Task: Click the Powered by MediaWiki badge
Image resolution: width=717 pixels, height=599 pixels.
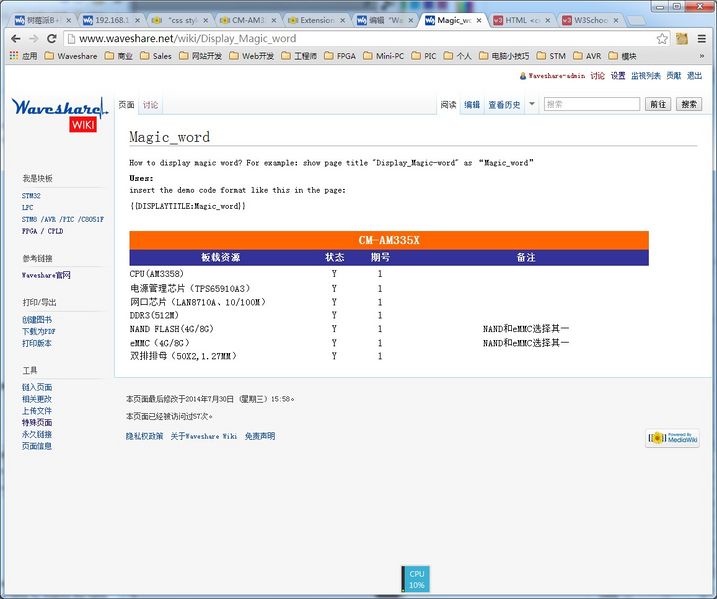Action: [672, 438]
